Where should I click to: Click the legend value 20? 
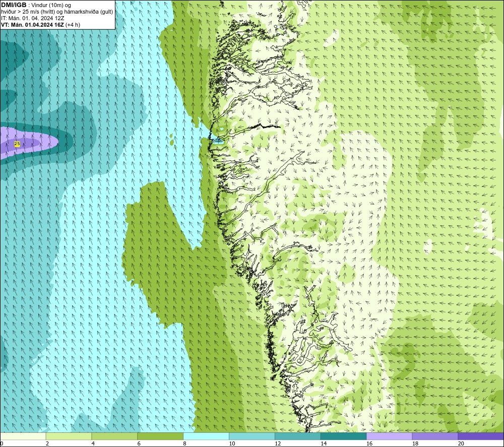(x=461, y=443)
